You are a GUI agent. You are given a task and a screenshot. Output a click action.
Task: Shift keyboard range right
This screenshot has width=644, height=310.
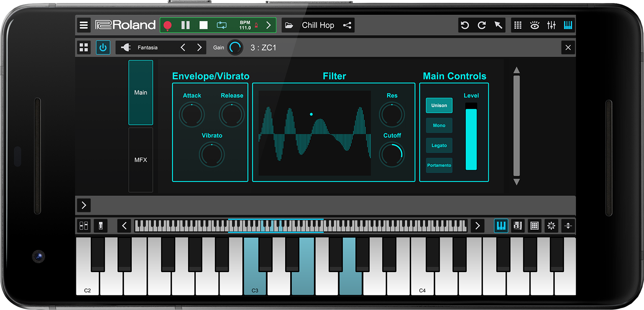click(x=478, y=226)
